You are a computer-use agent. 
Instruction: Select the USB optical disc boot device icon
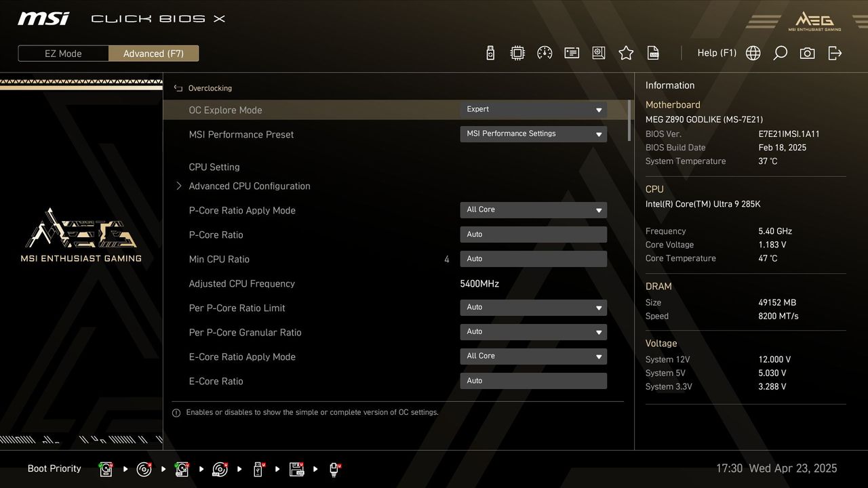coord(220,469)
